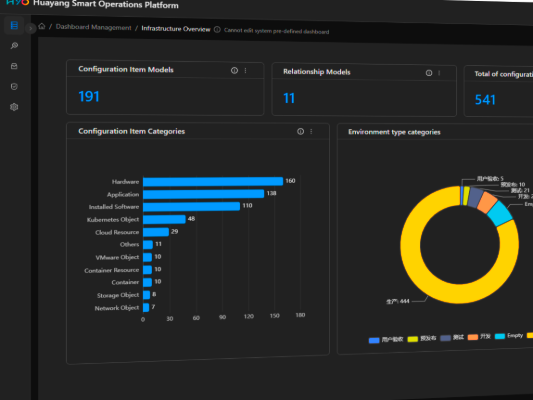Image resolution: width=533 pixels, height=400 pixels.
Task: Click the orange segment of the donut chart
Action: click(487, 203)
